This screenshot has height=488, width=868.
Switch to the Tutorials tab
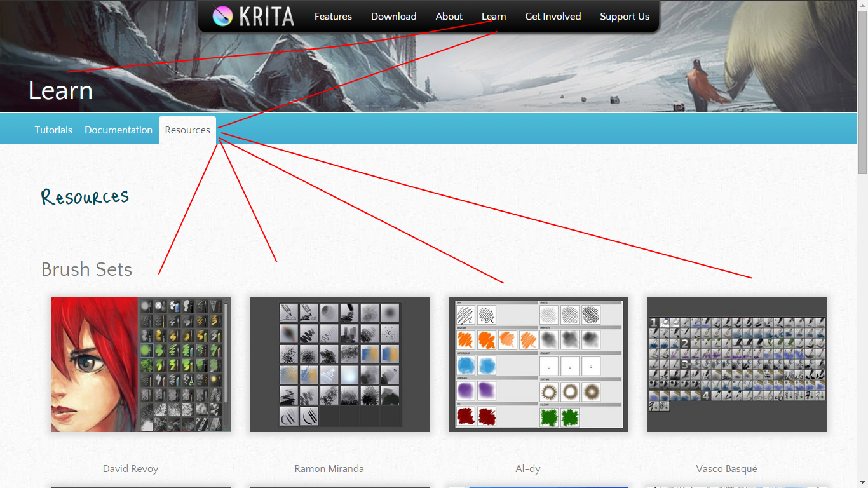click(x=53, y=130)
